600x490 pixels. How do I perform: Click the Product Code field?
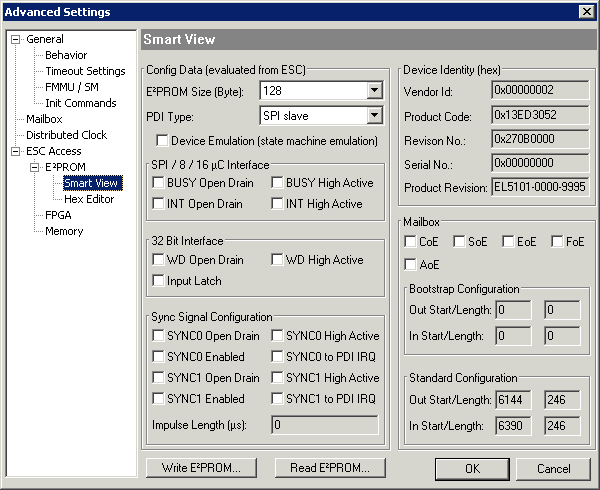pyautogui.click(x=540, y=115)
